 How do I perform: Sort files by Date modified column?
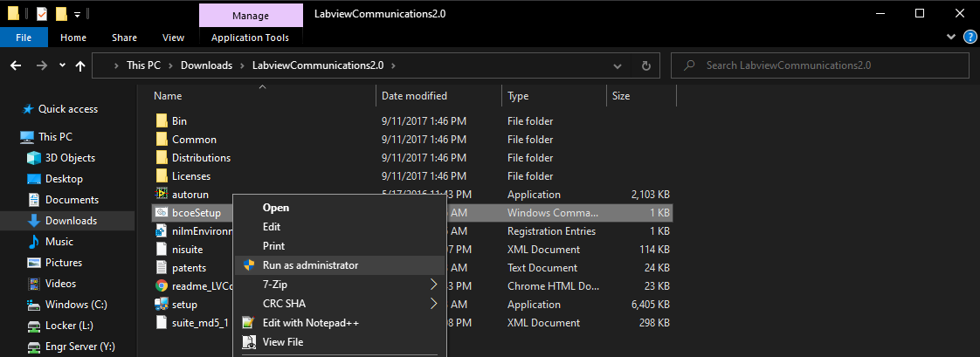414,96
